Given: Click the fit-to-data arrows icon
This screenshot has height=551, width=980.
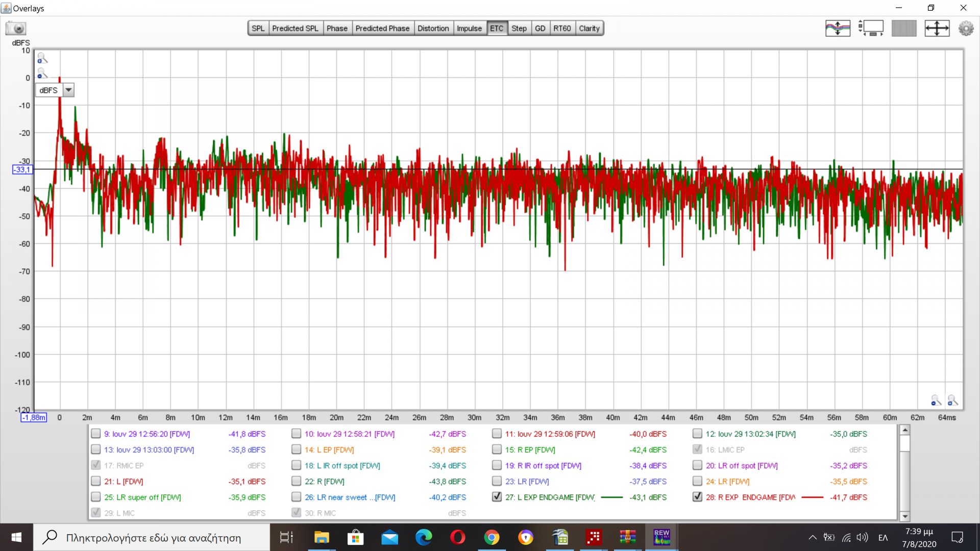Looking at the screenshot, I should tap(937, 28).
